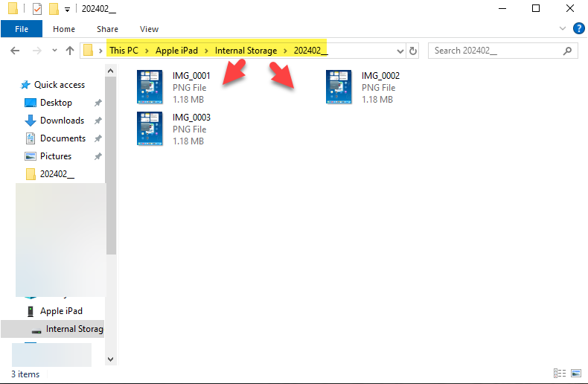
Task: Open the File menu
Action: click(x=22, y=29)
